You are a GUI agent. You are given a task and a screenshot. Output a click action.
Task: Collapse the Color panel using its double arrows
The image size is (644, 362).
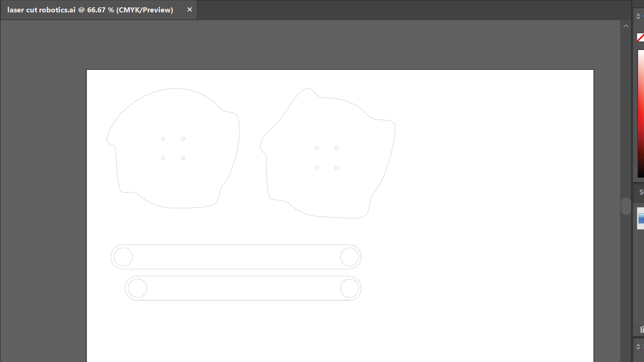coord(638,16)
